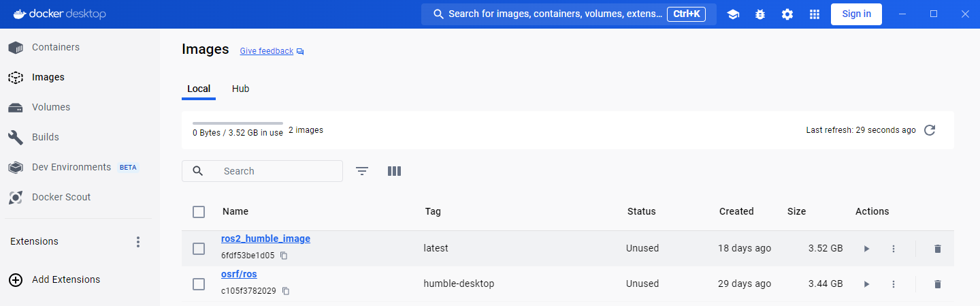The width and height of the screenshot is (980, 306).
Task: Copy the image ID 6fdf53be1d05
Action: [284, 256]
